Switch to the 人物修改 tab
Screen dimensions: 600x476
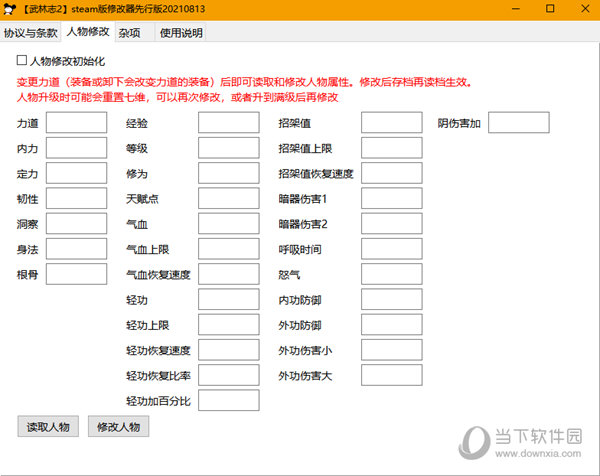pos(88,32)
